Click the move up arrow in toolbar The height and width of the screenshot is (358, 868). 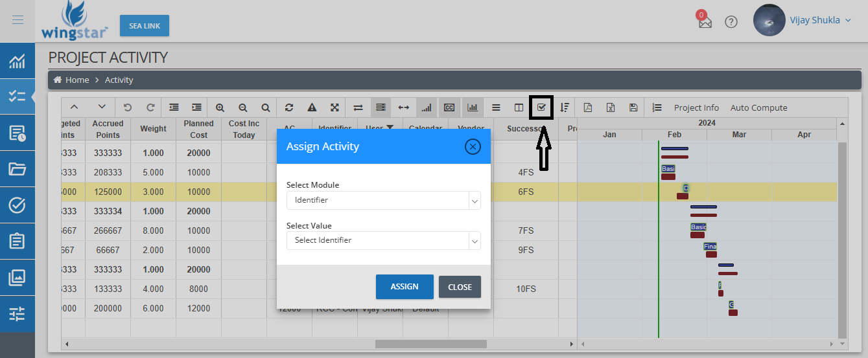(x=74, y=107)
